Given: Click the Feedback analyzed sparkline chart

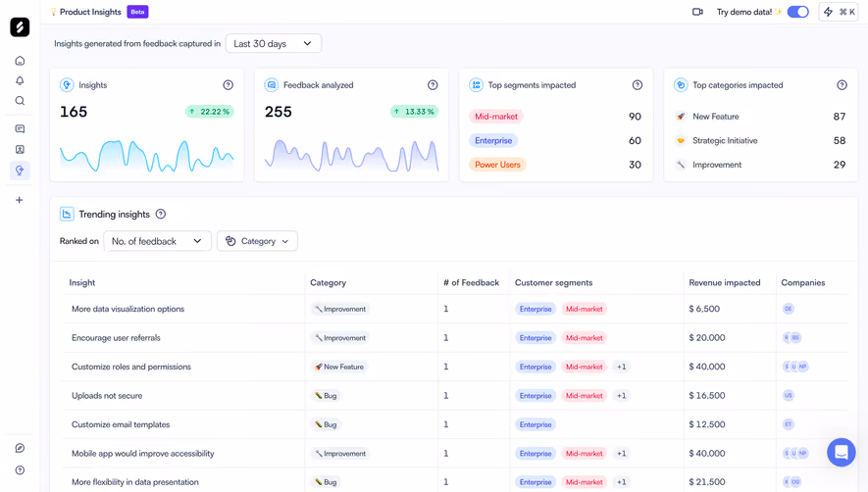Looking at the screenshot, I should [x=351, y=155].
